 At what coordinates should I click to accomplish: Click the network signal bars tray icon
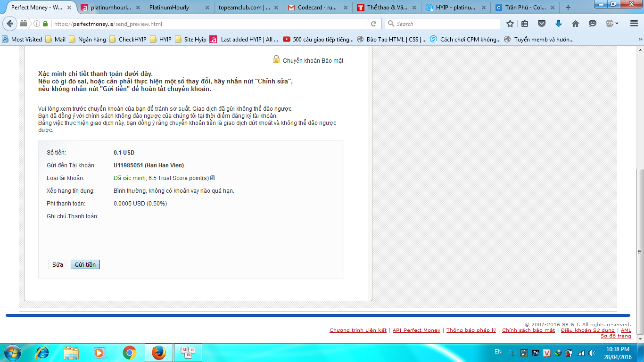[581, 353]
